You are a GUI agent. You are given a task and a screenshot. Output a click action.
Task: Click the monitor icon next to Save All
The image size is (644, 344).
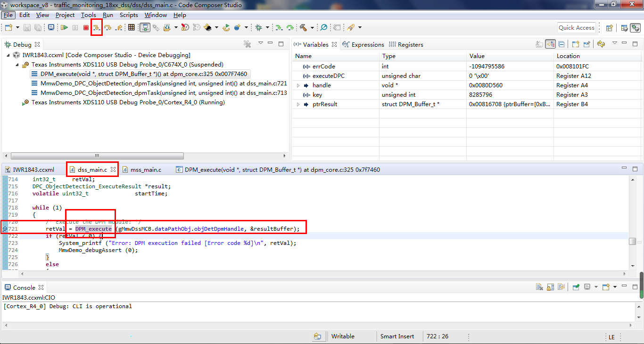pos(51,27)
